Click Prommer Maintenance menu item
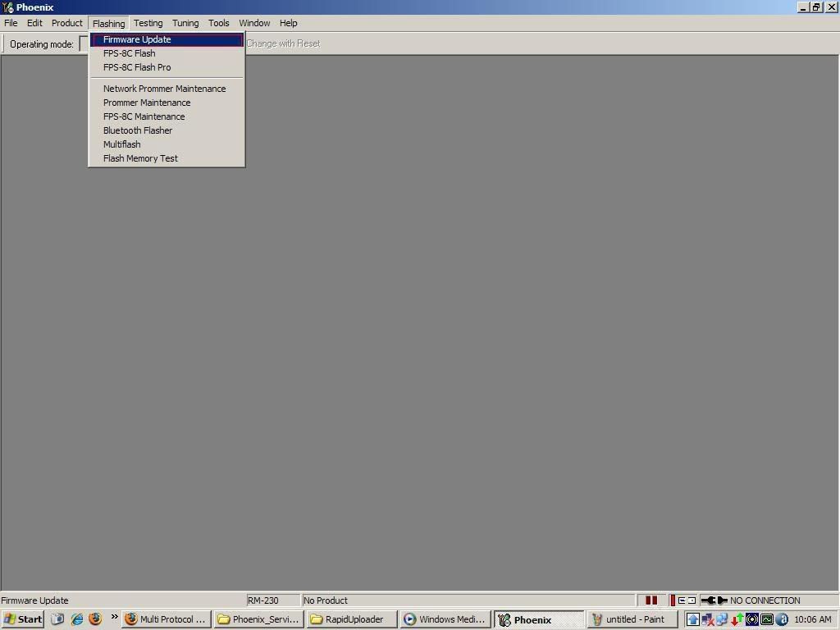840x630 pixels. tap(167, 103)
